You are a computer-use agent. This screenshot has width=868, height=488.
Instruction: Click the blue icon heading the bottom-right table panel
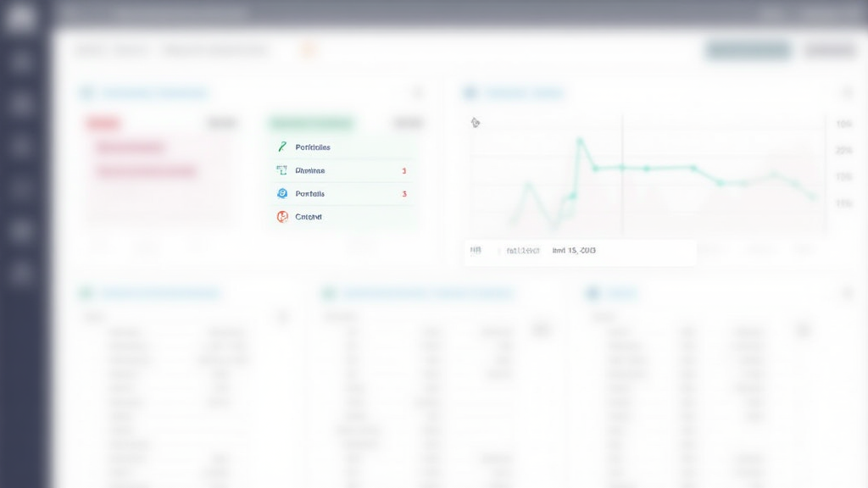point(593,293)
